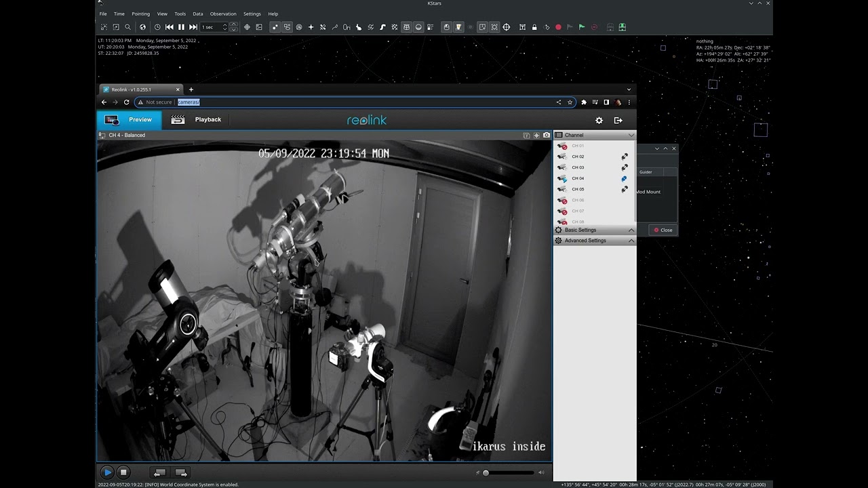The height and width of the screenshot is (488, 868).
Task: Toggle constellation names display
Action: pos(347,27)
